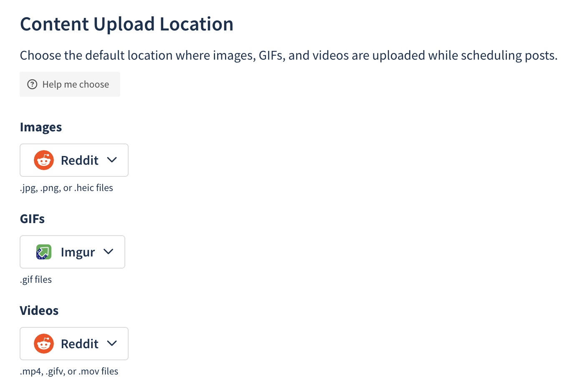Image resolution: width=572 pixels, height=392 pixels.
Task: Click the .gif files hint text
Action: (36, 280)
